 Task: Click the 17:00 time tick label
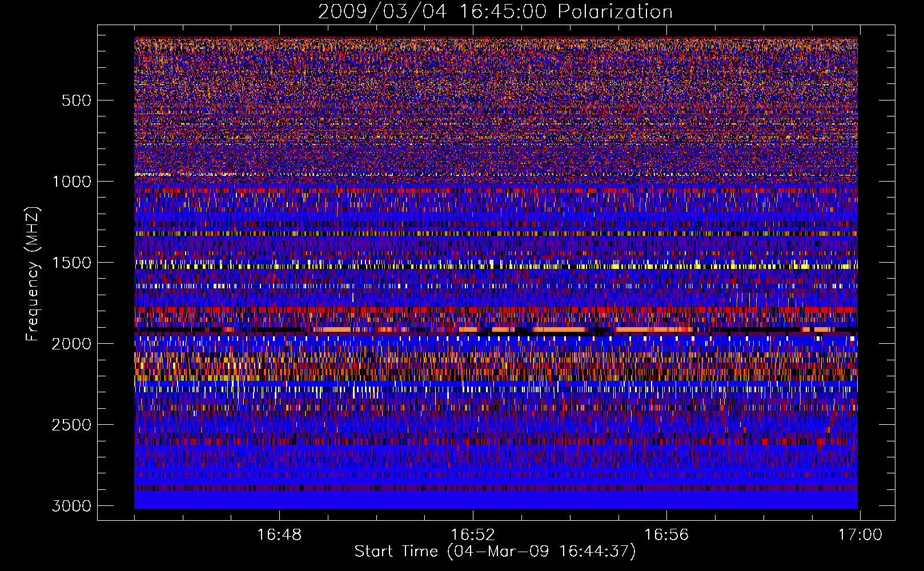tap(860, 535)
